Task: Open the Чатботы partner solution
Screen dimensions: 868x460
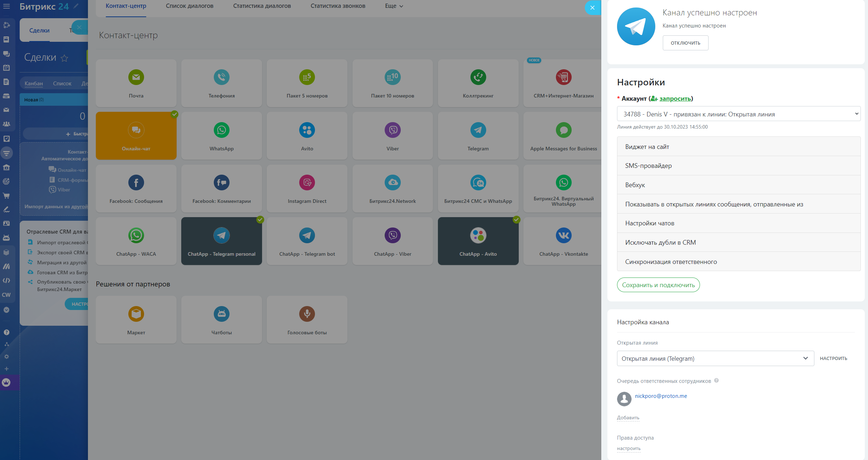Action: click(x=221, y=320)
